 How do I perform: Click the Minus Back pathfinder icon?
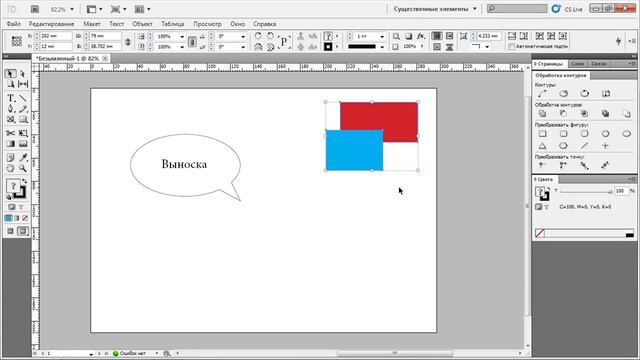click(x=627, y=113)
